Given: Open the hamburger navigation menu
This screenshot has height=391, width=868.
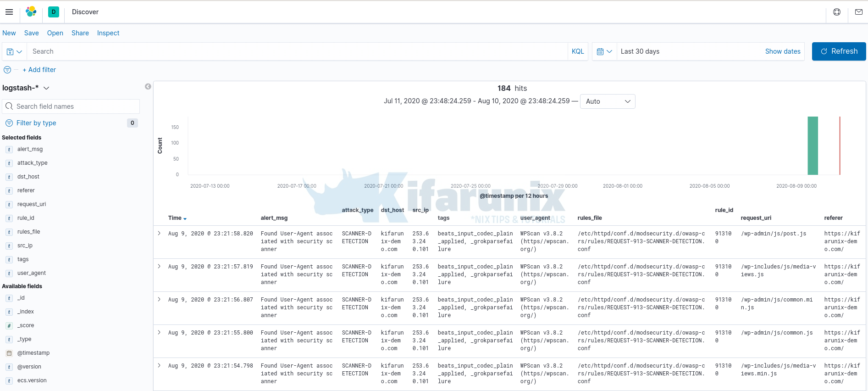Looking at the screenshot, I should coord(9,12).
